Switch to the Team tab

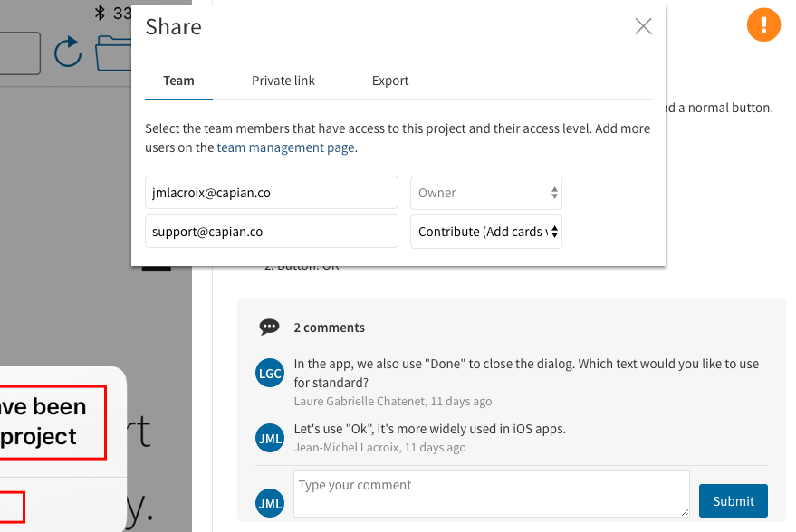coord(178,81)
